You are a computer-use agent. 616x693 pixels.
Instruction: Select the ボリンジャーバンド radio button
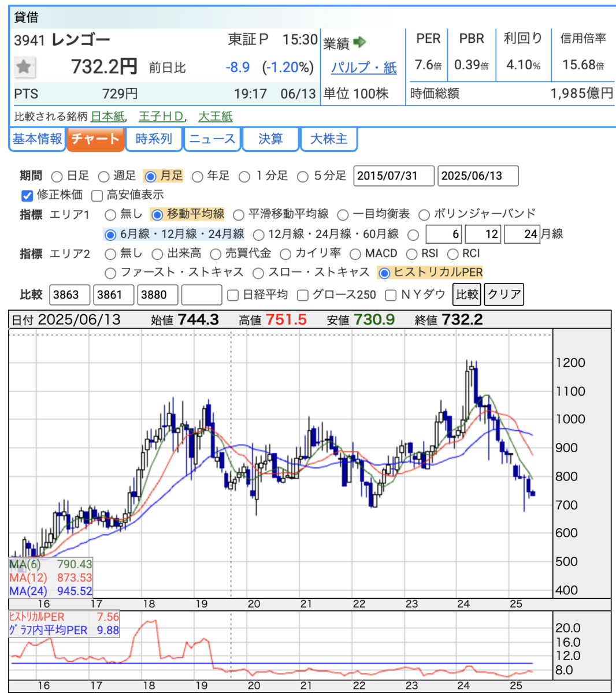pos(424,215)
